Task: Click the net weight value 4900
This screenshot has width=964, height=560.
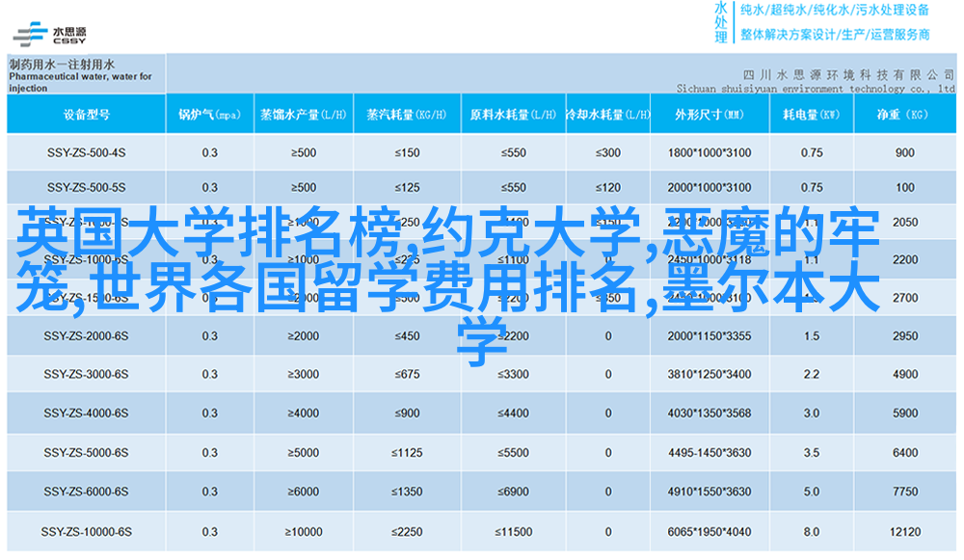Action: 905,374
